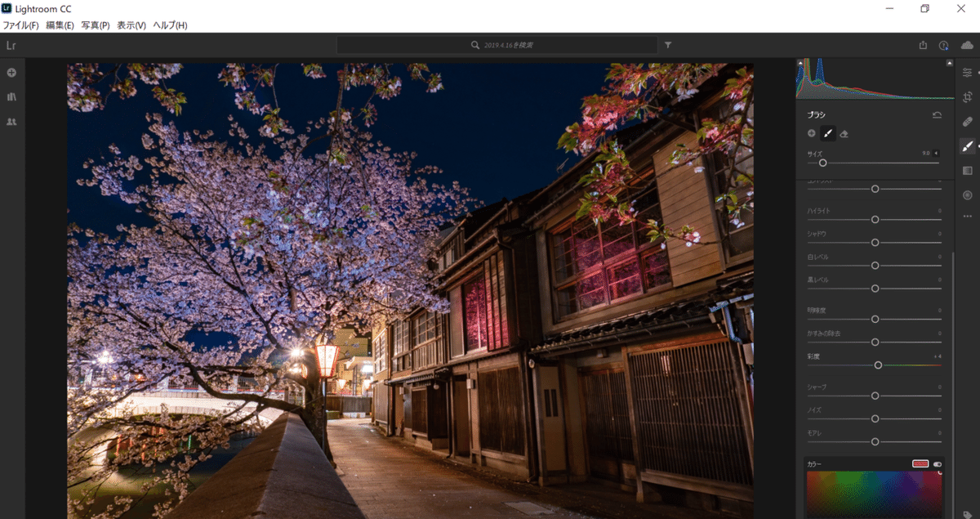
Task: Click the search field for 2019.4.16
Action: pyautogui.click(x=497, y=46)
